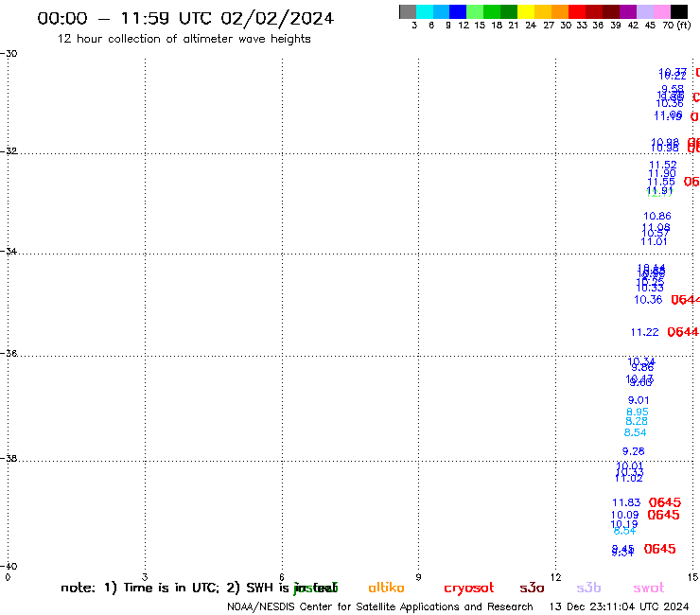Select the 's3b' satellite legend label
This screenshot has height=615, width=700.
[x=588, y=588]
